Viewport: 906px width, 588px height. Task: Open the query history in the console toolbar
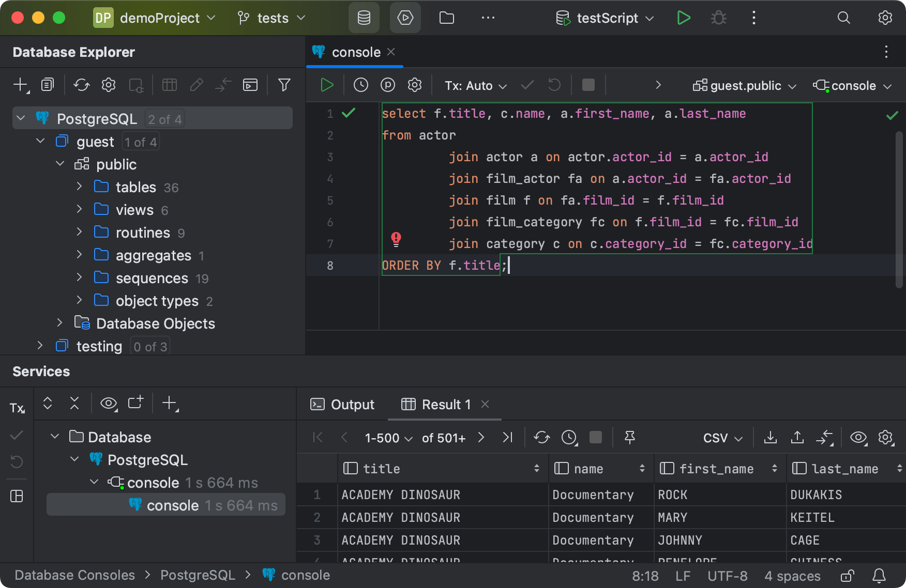(361, 85)
